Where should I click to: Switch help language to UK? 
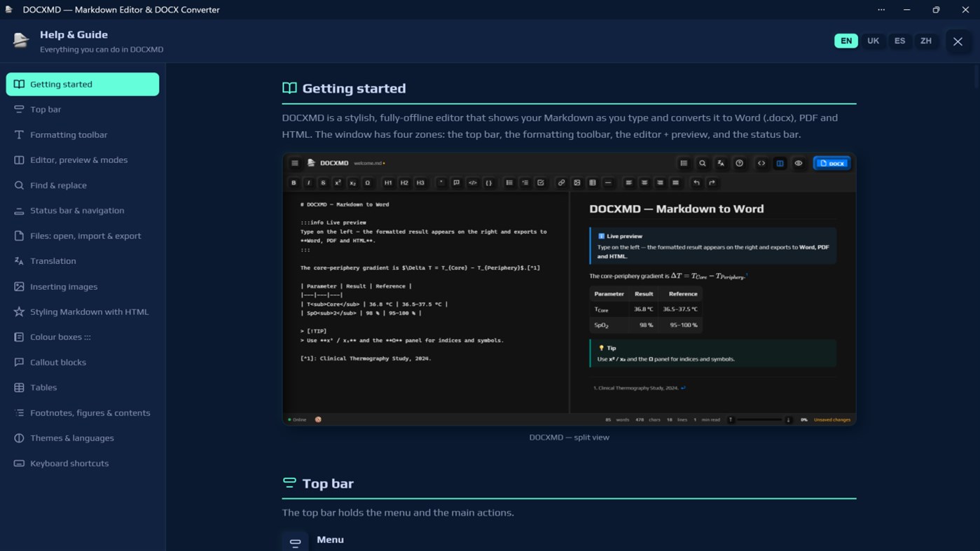tap(873, 41)
